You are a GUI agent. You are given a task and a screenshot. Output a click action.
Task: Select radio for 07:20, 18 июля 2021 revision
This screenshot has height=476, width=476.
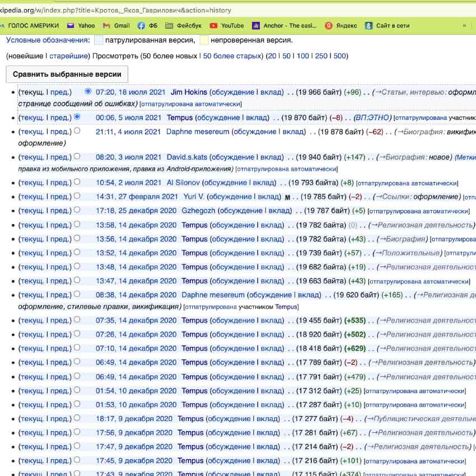point(88,91)
